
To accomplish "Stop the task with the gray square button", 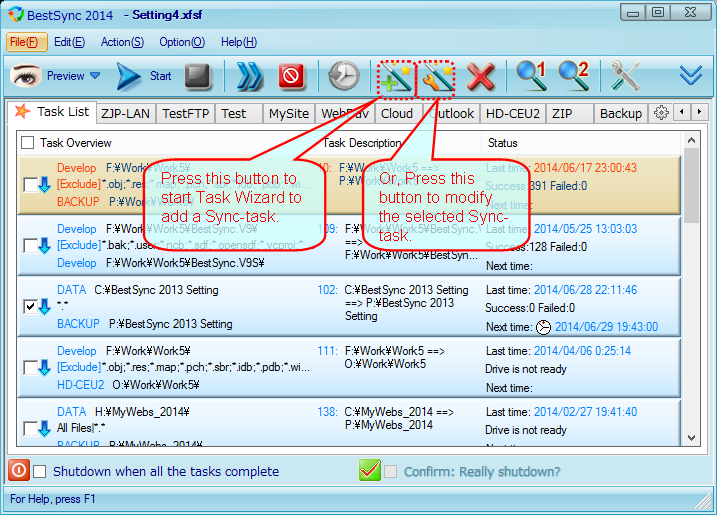I will 198,76.
